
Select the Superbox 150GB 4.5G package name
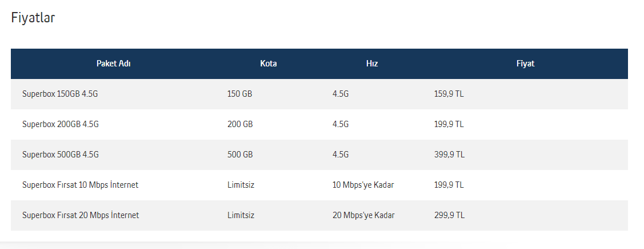tap(60, 94)
